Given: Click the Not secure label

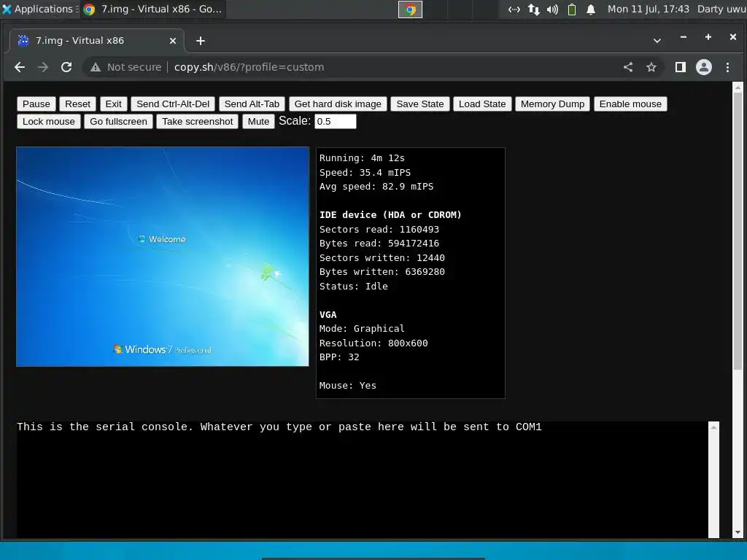Looking at the screenshot, I should (134, 67).
